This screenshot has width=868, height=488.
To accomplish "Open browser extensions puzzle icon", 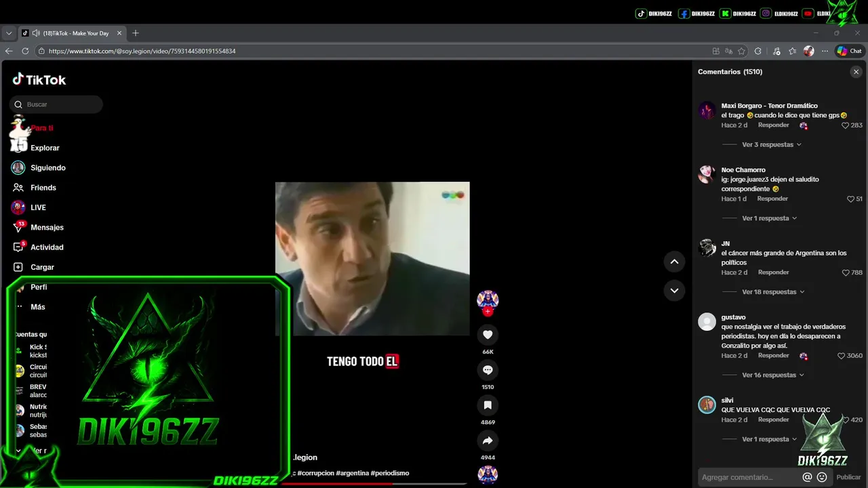I will point(758,51).
